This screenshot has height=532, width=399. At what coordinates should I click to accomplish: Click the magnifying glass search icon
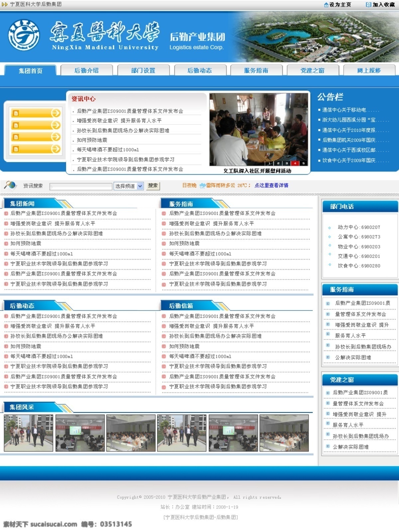pos(10,185)
